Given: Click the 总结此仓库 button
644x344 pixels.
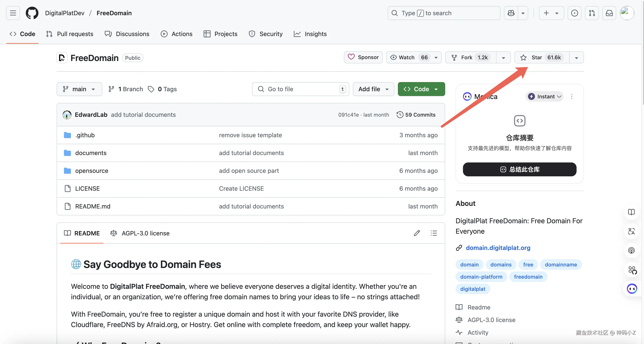Looking at the screenshot, I should click(520, 169).
